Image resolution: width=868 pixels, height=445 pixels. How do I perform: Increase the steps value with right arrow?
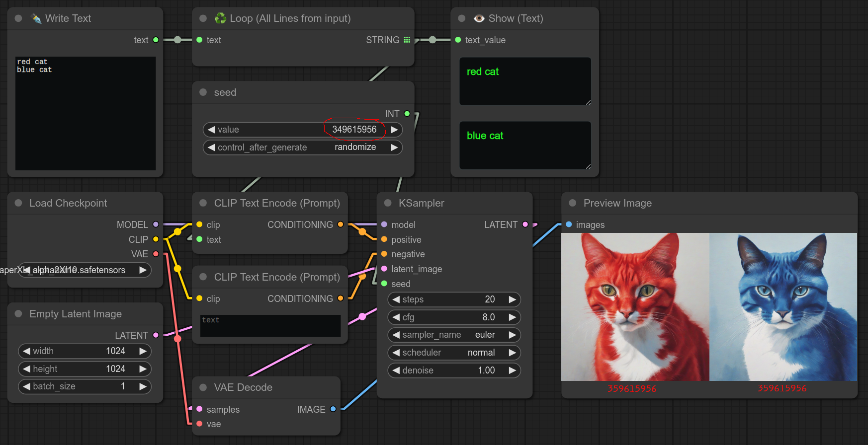pyautogui.click(x=512, y=299)
